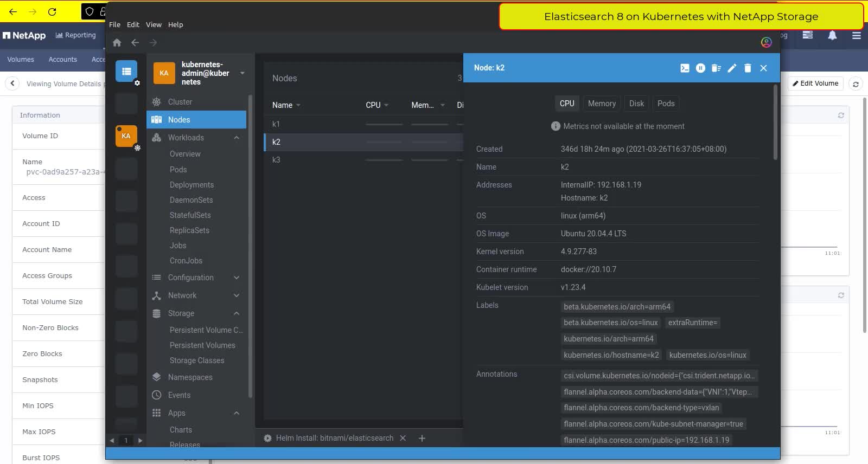The image size is (868, 464).
Task: Open Charts under Apps
Action: coord(181,430)
